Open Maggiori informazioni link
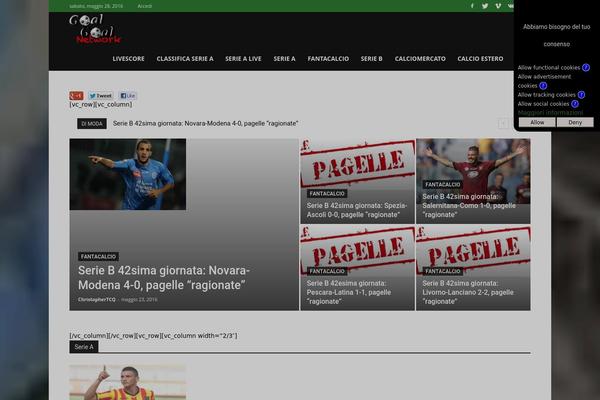This screenshot has width=600, height=400. coord(550,113)
